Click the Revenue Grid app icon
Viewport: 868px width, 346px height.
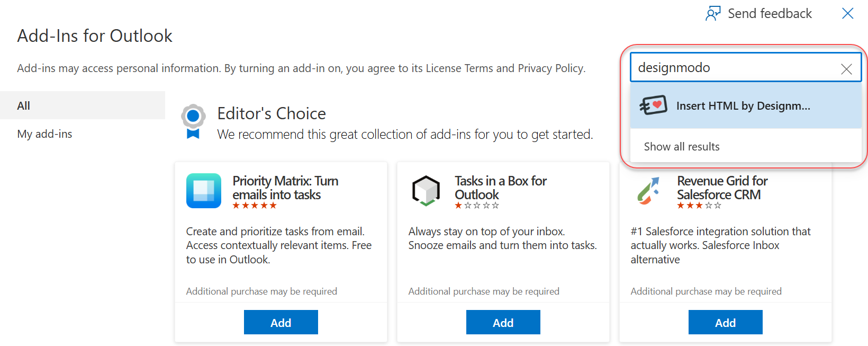pyautogui.click(x=648, y=191)
